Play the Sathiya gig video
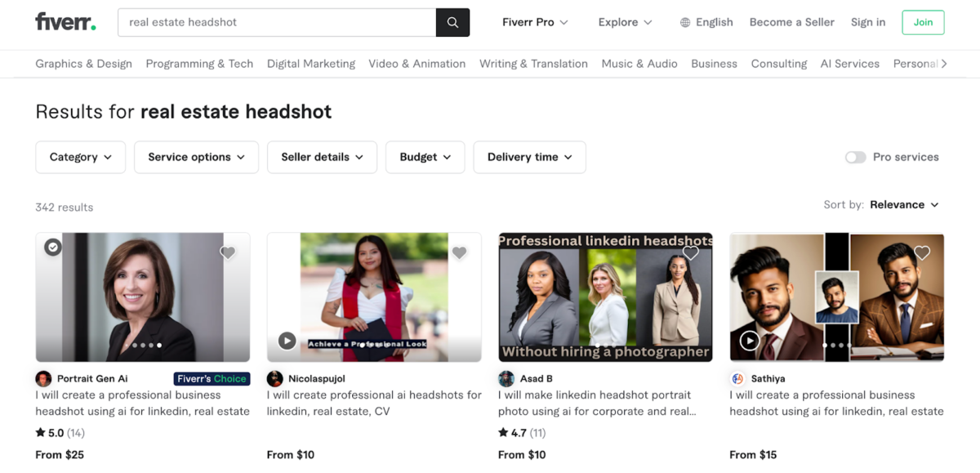The height and width of the screenshot is (473, 980). [x=750, y=341]
